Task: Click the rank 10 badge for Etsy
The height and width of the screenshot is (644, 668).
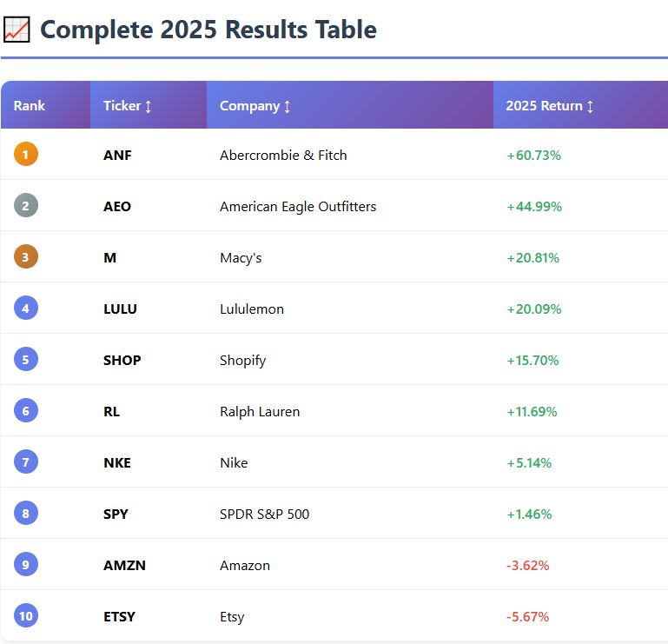Action: (x=26, y=616)
